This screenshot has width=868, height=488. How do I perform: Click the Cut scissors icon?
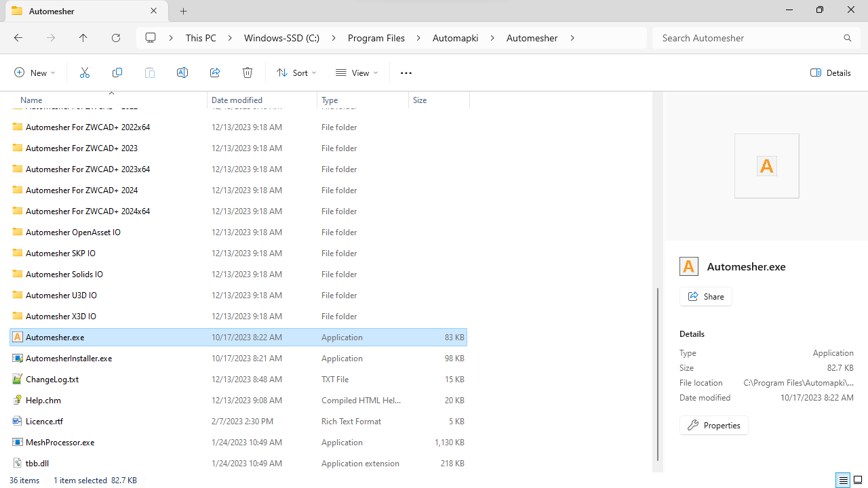point(85,73)
